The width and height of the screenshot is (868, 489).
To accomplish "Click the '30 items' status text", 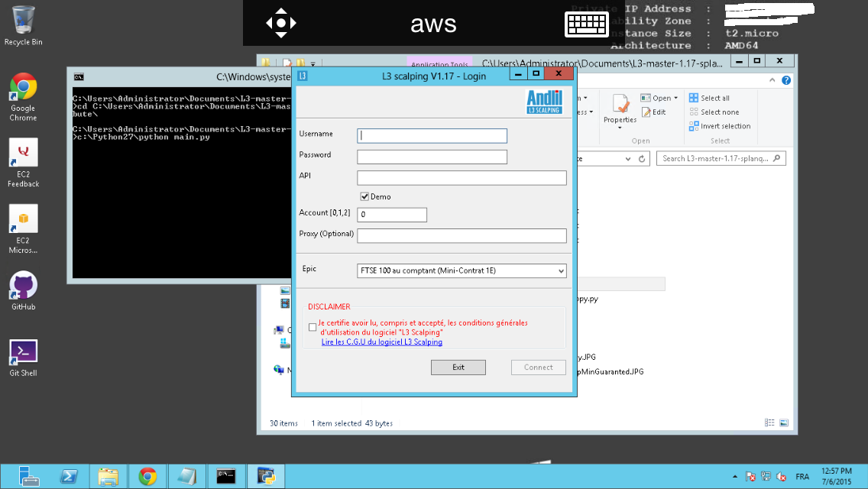I will [x=283, y=423].
